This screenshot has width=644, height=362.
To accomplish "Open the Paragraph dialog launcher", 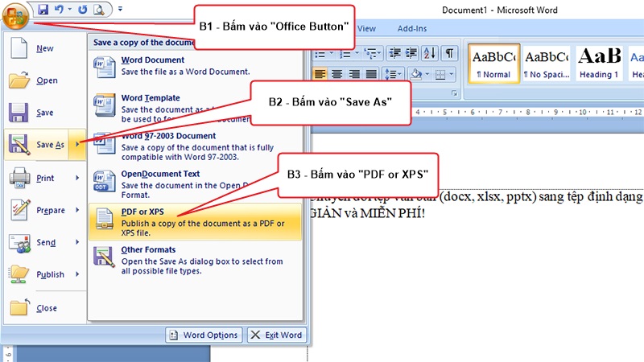I will tap(454, 93).
